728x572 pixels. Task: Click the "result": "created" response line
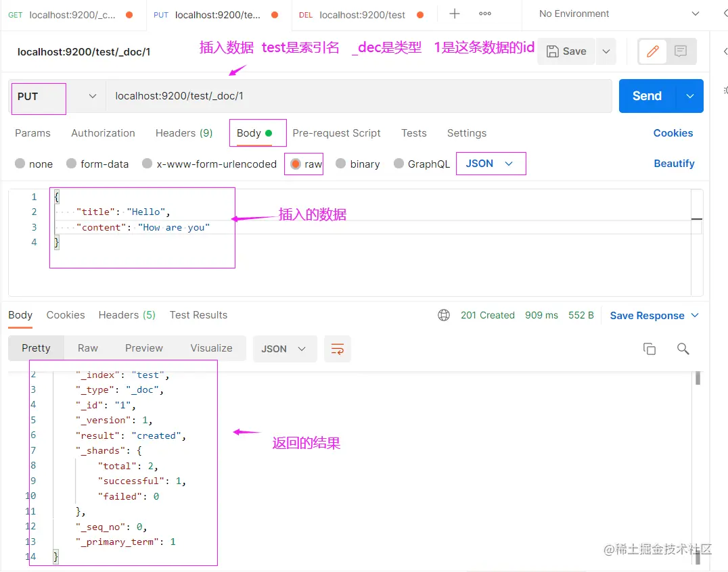coord(131,435)
